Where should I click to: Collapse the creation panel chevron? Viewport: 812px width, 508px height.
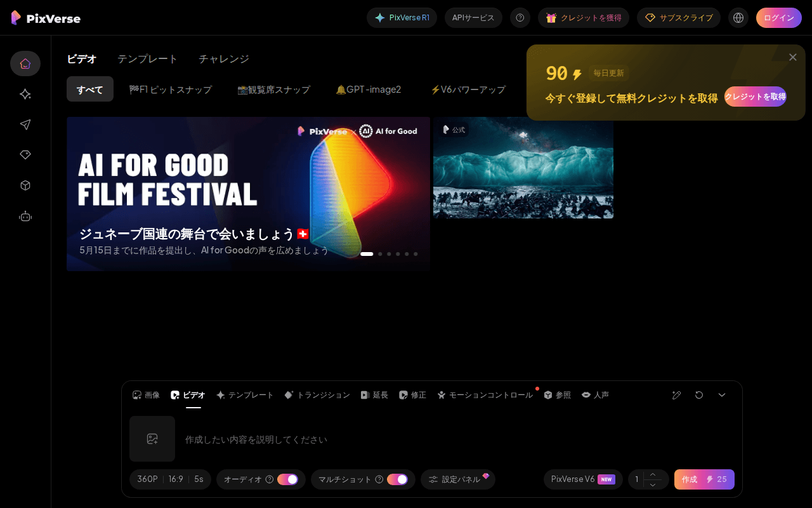point(722,395)
